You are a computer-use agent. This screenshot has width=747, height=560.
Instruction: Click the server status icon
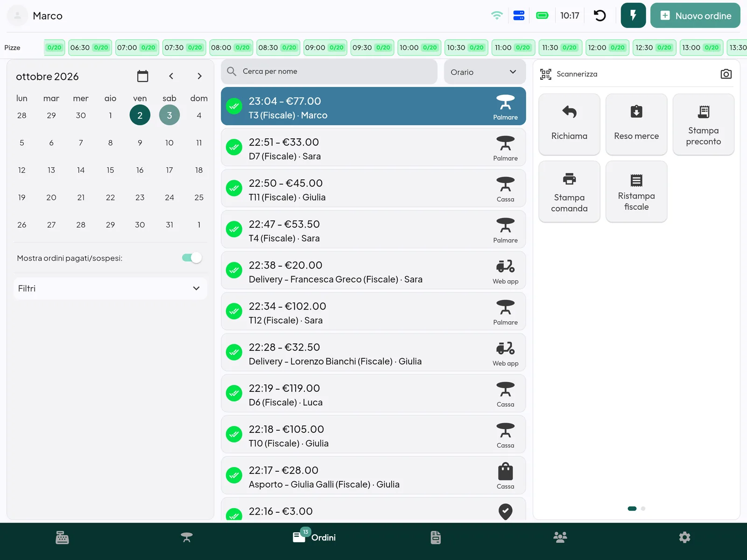pyautogui.click(x=519, y=15)
